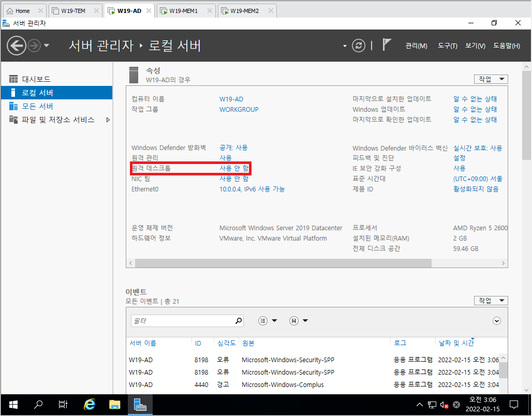The width and height of the screenshot is (532, 416).
Task: Click the Server Manager taskbar icon
Action: point(140,405)
